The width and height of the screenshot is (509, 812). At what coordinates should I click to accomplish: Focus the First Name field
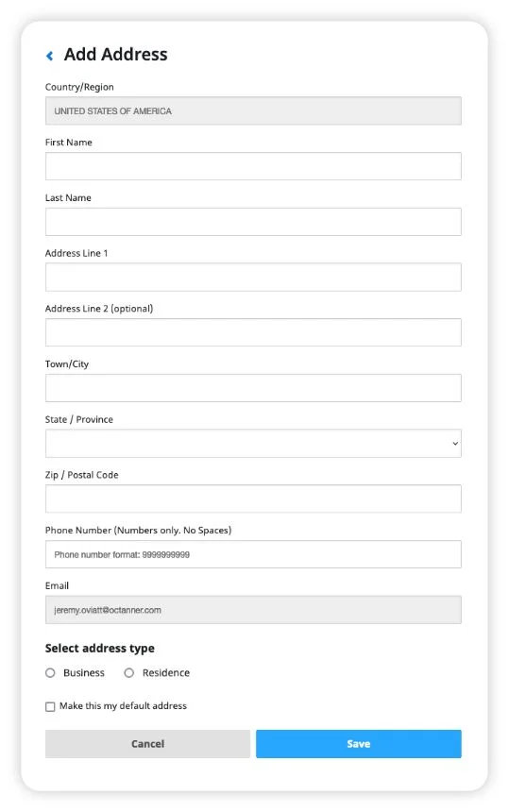(253, 166)
